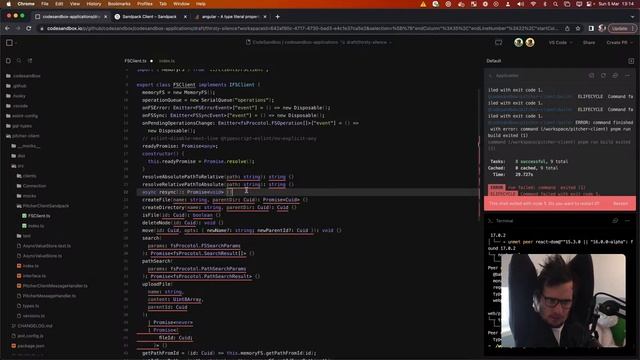Screen dimensions: 640x360
Task: Click the Chrome Update button
Action: pos(622,29)
